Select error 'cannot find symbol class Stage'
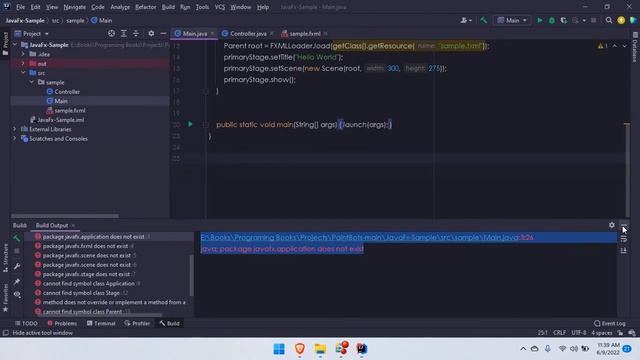This screenshot has height=360, width=640. point(81,293)
